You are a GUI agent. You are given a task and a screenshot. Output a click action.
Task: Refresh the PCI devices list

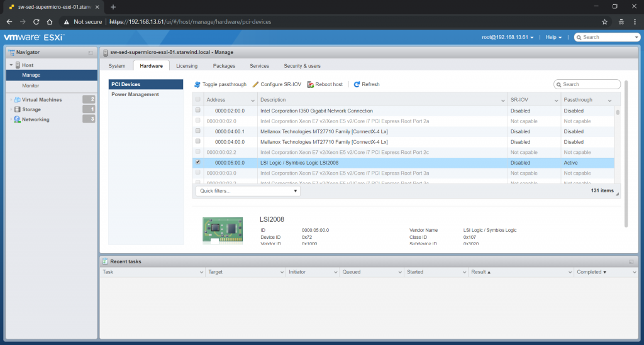click(367, 84)
